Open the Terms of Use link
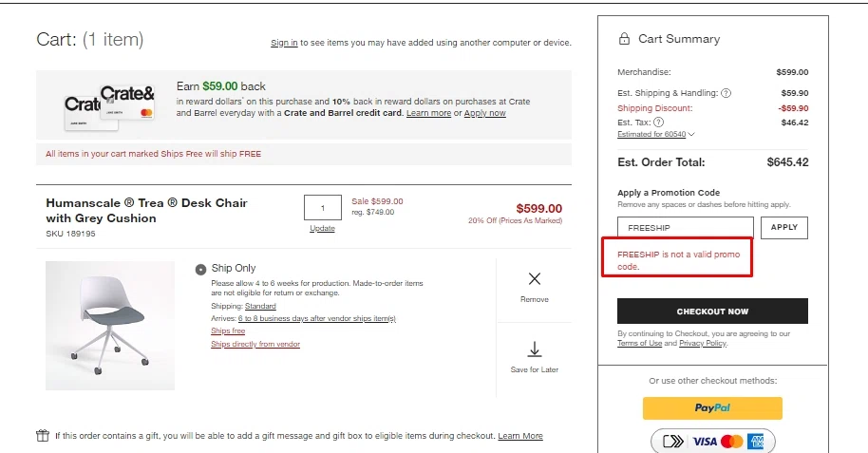This screenshot has width=868, height=453. pyautogui.click(x=639, y=343)
